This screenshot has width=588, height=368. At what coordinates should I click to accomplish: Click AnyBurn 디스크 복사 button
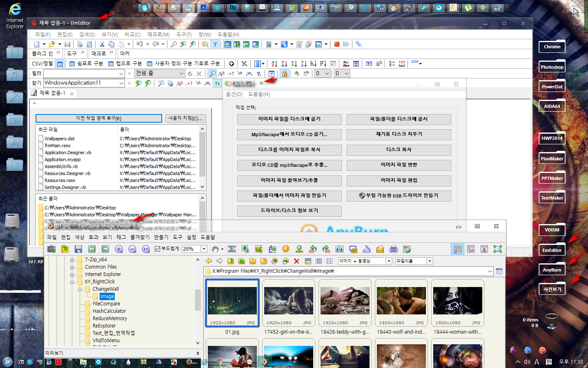pyautogui.click(x=399, y=150)
